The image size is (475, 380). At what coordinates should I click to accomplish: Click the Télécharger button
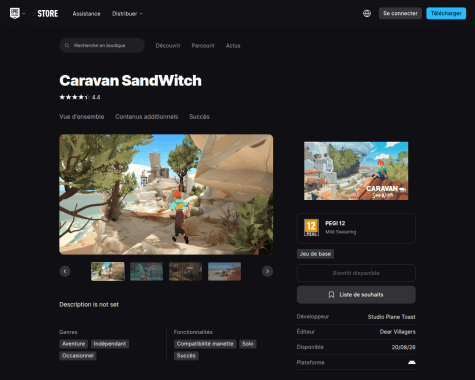pyautogui.click(x=446, y=13)
